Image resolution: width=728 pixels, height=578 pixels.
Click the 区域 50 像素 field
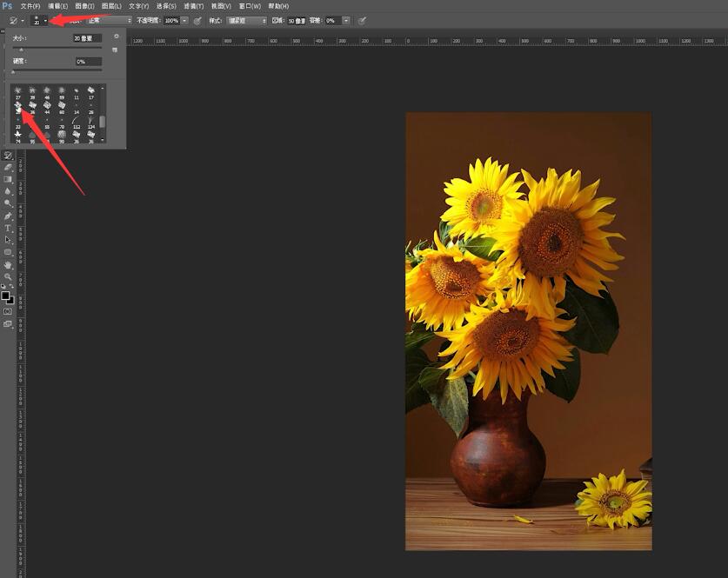[297, 20]
